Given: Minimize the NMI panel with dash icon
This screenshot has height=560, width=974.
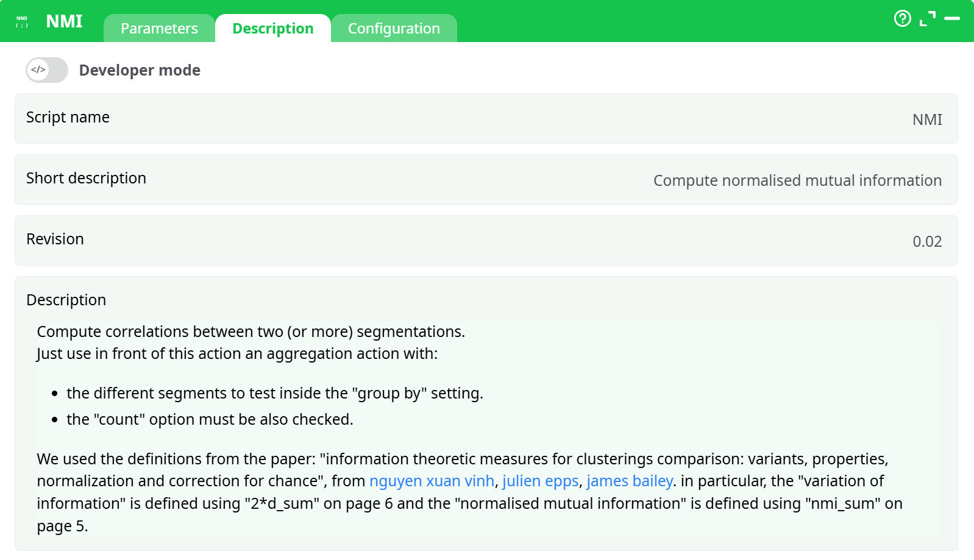Looking at the screenshot, I should pos(951,19).
